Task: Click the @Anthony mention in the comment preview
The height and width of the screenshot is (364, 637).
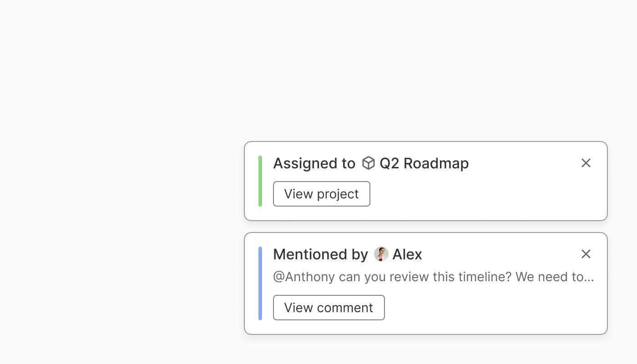Action: pos(304,277)
